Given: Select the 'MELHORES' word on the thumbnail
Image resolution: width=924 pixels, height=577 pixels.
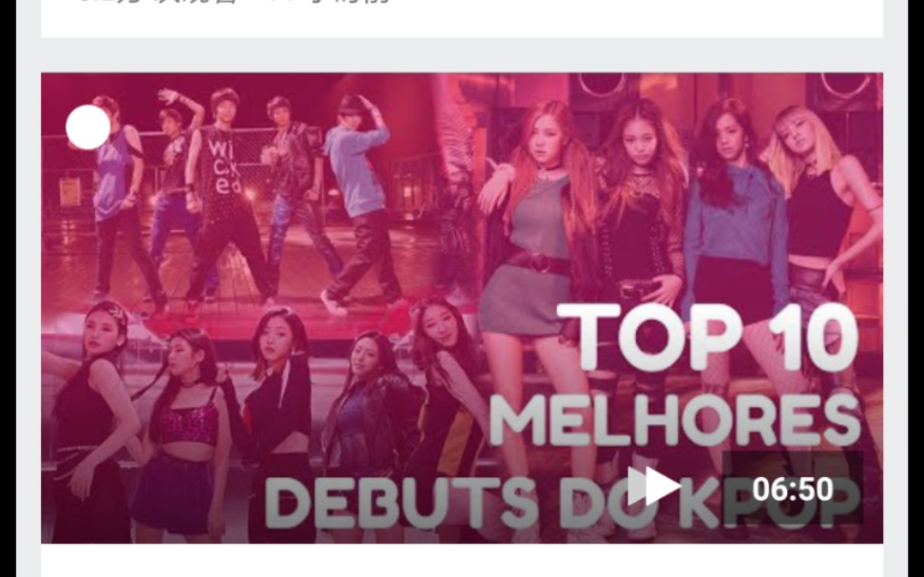Looking at the screenshot, I should coord(675,419).
